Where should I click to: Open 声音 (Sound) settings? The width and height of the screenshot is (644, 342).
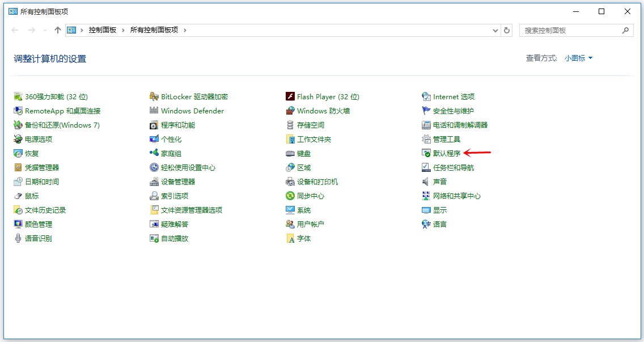pyautogui.click(x=439, y=181)
